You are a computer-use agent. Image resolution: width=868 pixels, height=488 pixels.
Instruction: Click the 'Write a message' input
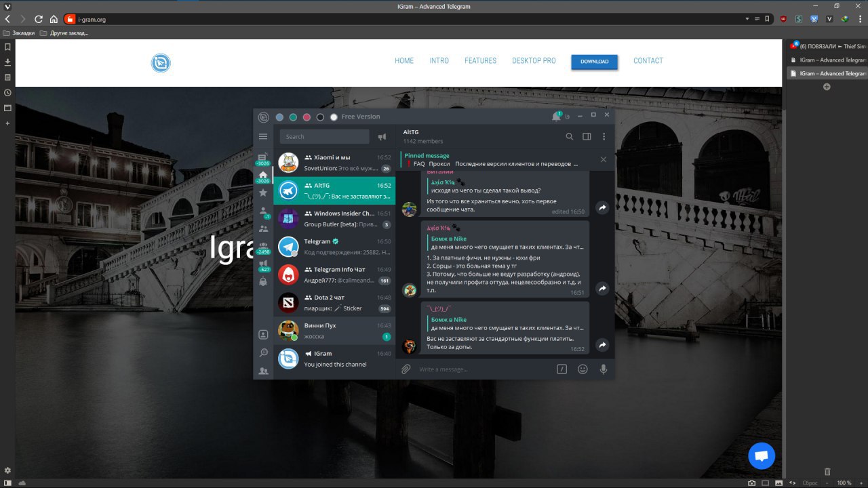click(484, 369)
